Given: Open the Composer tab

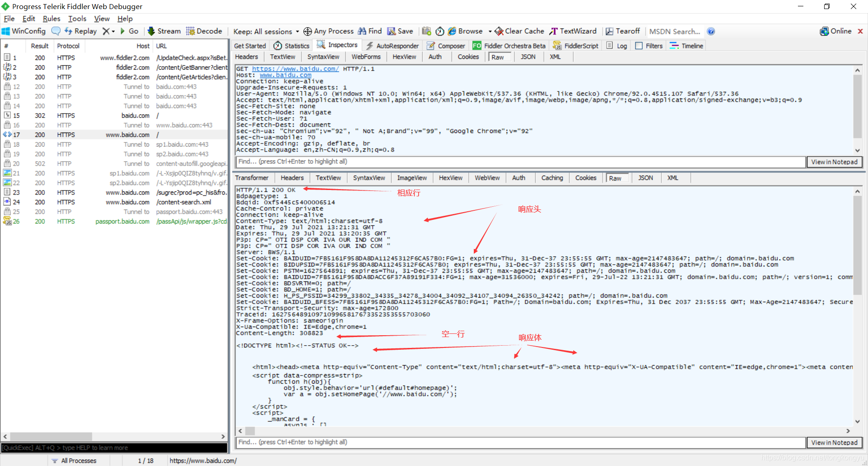Looking at the screenshot, I should coord(446,46).
